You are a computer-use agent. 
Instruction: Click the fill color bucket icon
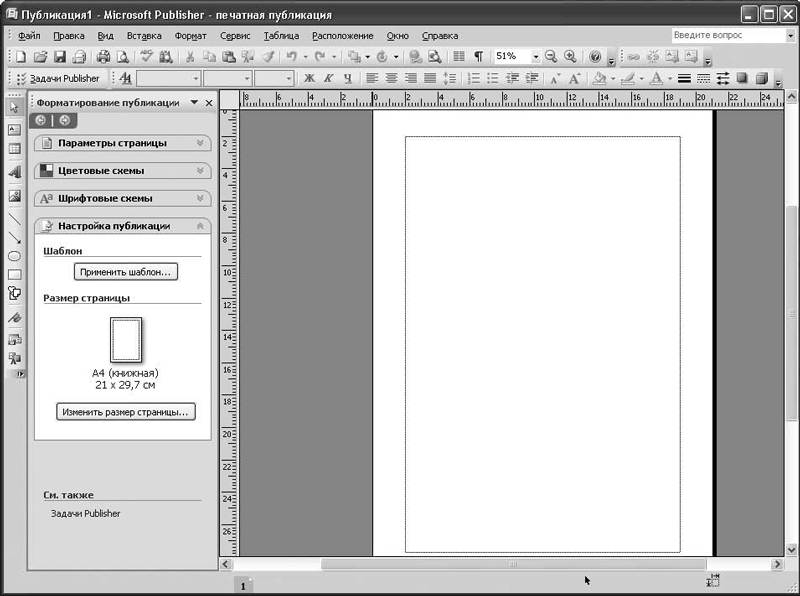click(x=599, y=78)
